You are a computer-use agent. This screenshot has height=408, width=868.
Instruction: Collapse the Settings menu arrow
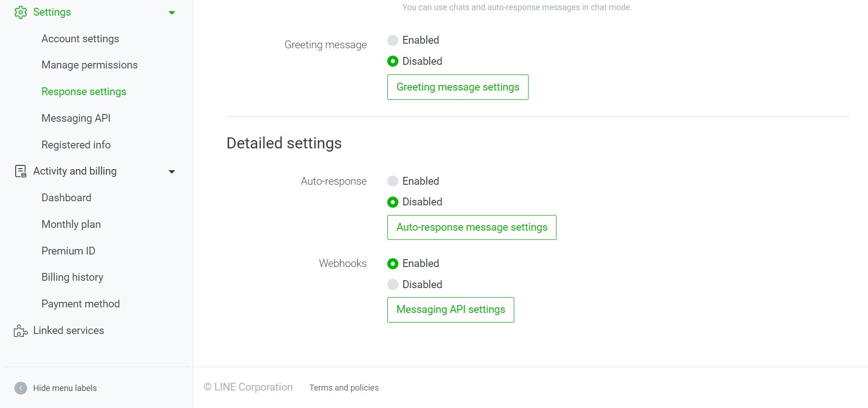(x=172, y=13)
